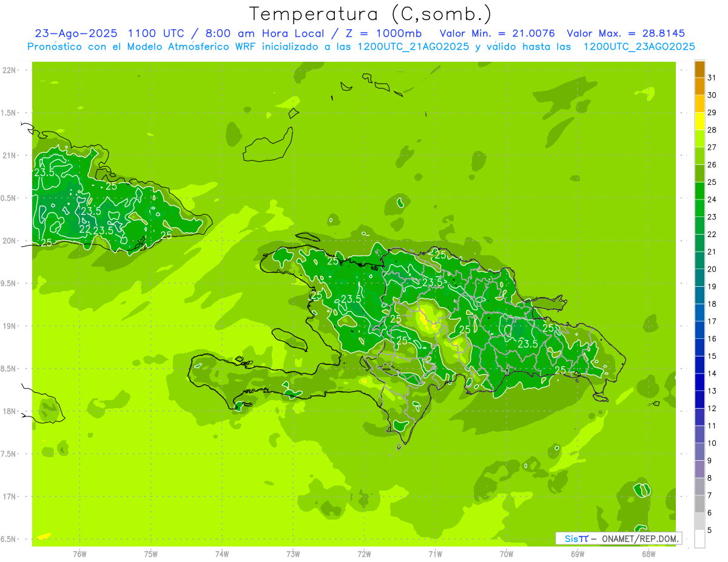Click the 'Z = 1000mb' level text
The height and width of the screenshot is (562, 728).
[383, 34]
